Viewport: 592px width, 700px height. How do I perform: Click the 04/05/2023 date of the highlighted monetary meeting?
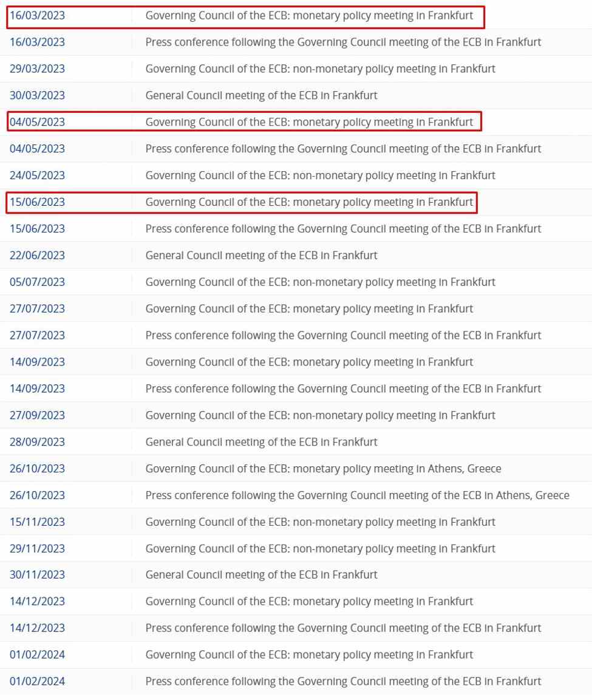pyautogui.click(x=37, y=122)
